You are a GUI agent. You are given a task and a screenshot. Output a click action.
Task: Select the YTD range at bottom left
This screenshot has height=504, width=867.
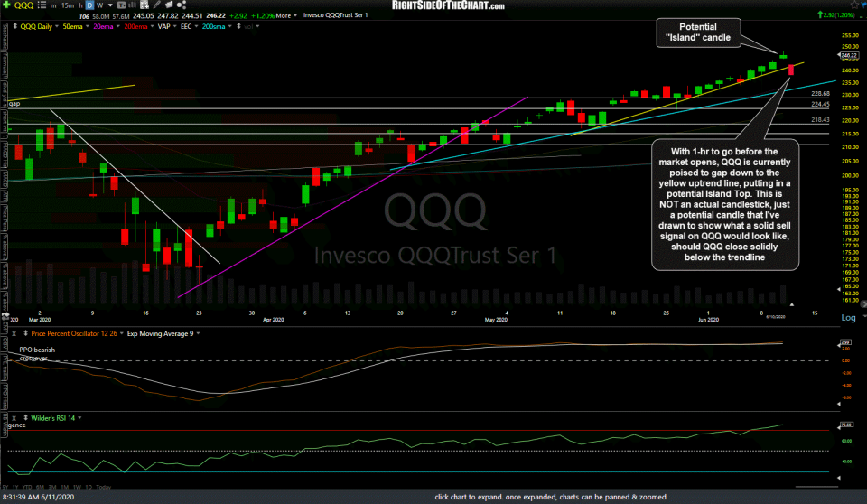point(27,487)
